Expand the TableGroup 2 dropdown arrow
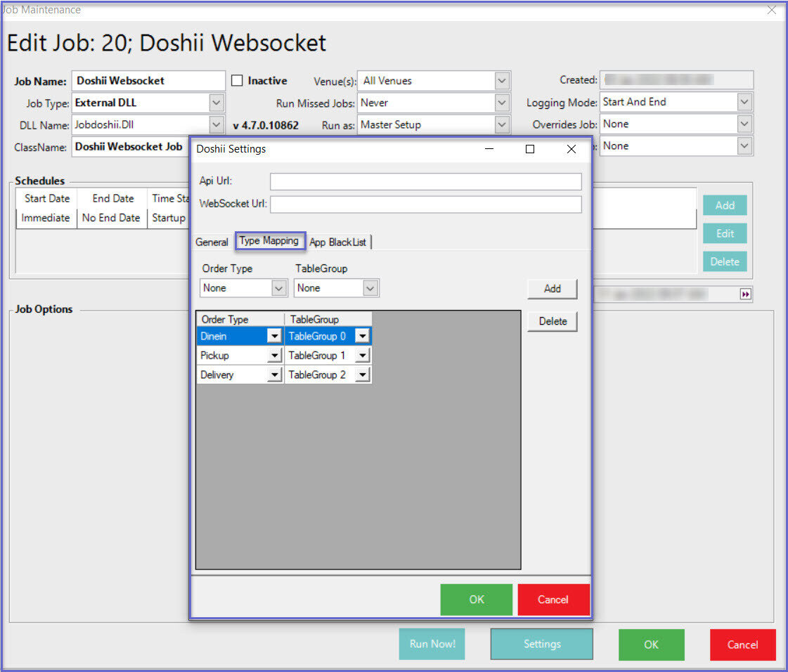 (x=362, y=375)
